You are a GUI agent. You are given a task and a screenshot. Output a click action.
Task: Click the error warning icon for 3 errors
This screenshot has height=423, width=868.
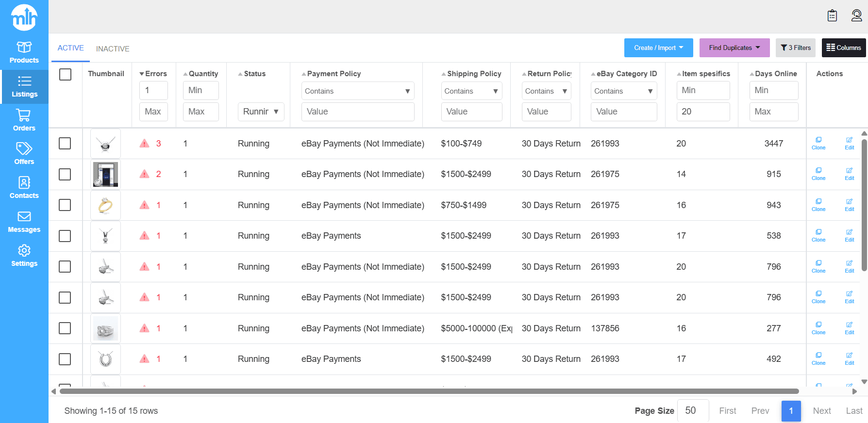(x=144, y=143)
